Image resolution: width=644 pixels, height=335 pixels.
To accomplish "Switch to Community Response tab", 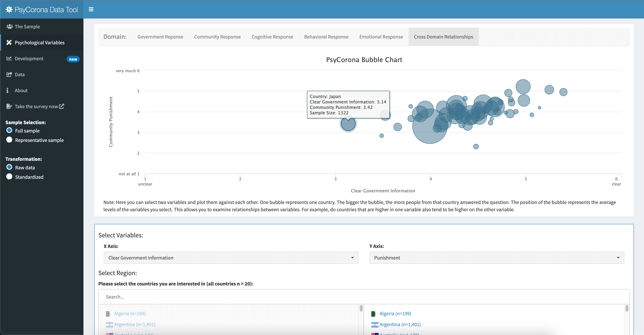I will pyautogui.click(x=217, y=36).
